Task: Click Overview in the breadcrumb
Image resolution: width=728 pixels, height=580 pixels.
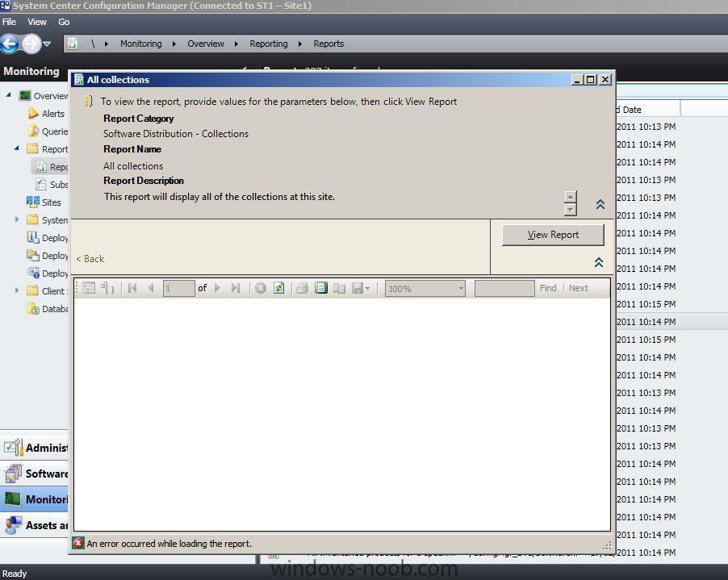Action: [205, 44]
